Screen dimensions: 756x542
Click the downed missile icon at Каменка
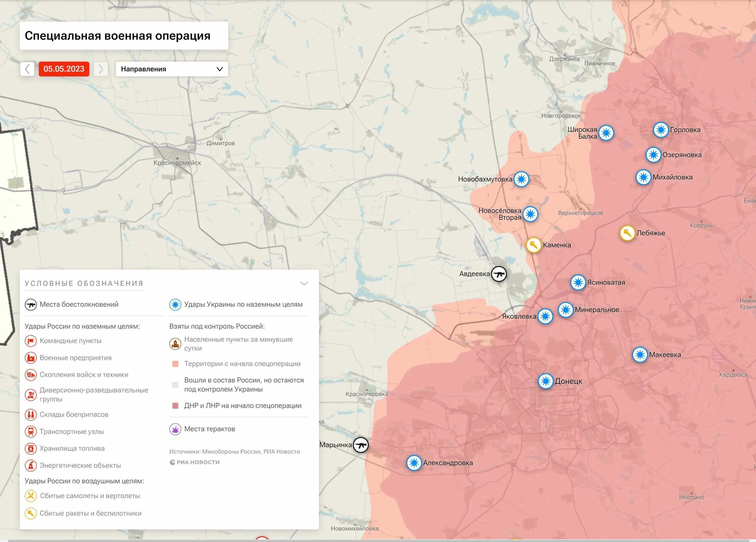533,245
